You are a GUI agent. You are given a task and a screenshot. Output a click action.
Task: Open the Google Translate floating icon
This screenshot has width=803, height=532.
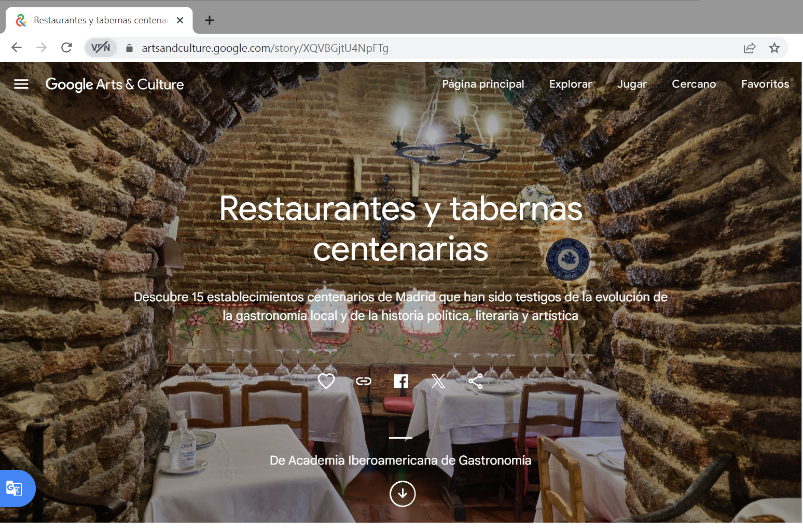tap(14, 488)
